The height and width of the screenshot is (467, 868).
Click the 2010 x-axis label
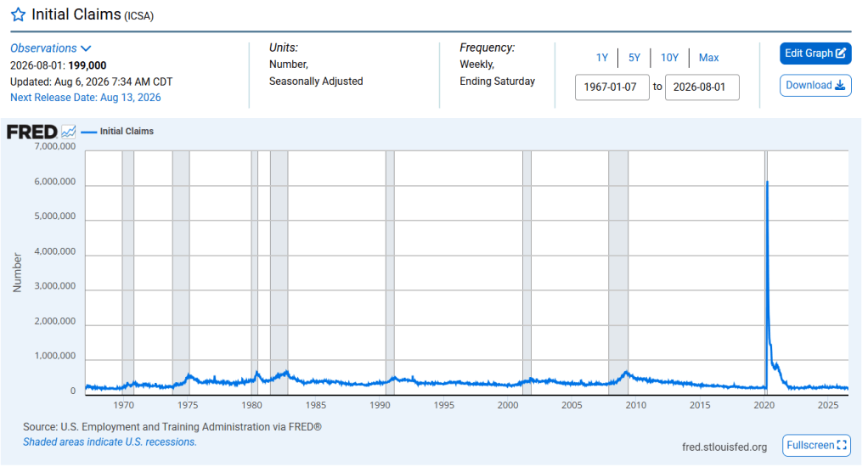coord(635,405)
